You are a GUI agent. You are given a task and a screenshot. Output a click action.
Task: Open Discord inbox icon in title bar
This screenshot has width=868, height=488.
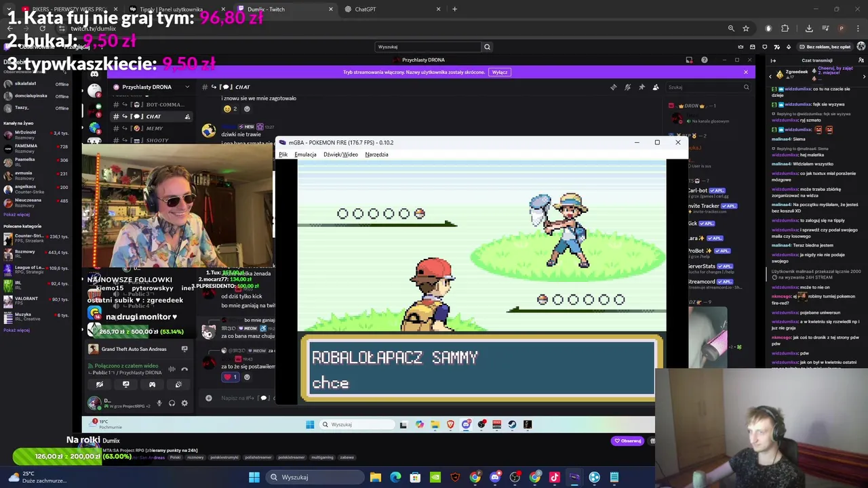tap(689, 60)
